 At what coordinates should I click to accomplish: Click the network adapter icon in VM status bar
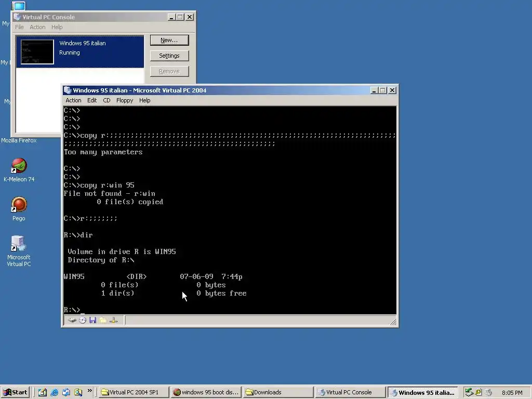tap(114, 320)
